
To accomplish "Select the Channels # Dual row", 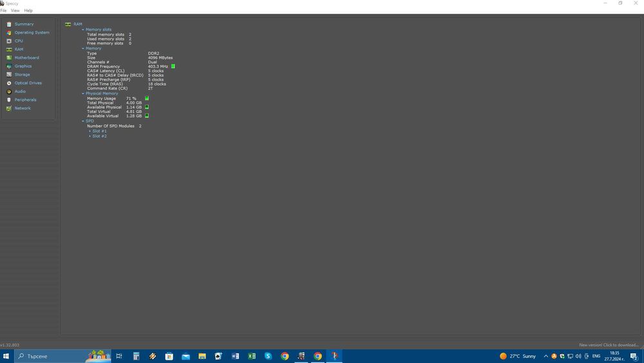I will pyautogui.click(x=122, y=62).
